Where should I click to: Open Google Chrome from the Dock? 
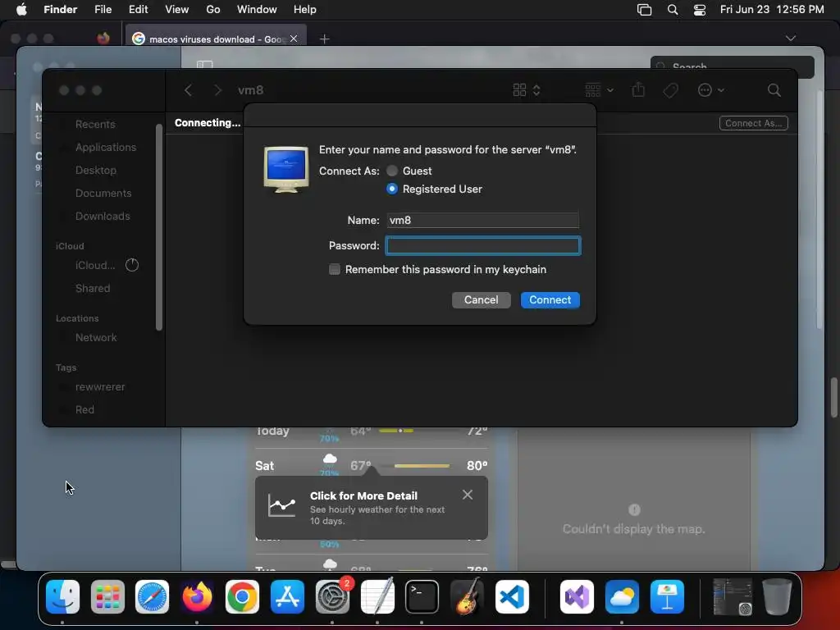tap(242, 597)
